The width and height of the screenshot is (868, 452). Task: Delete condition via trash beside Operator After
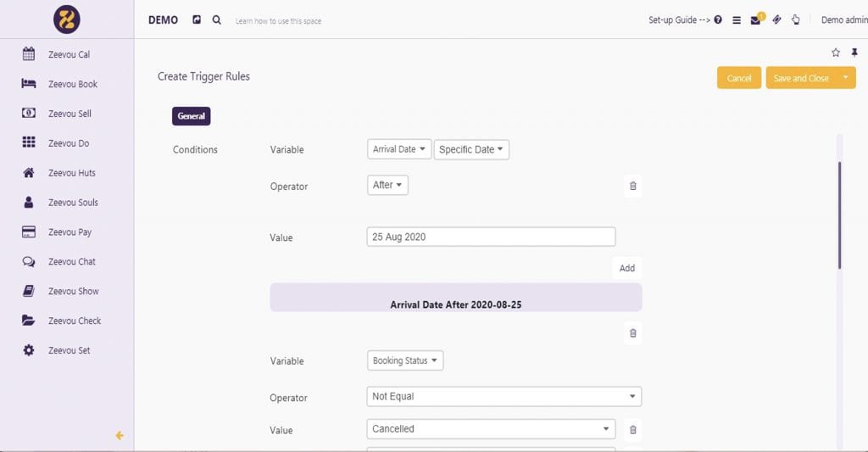pyautogui.click(x=632, y=186)
